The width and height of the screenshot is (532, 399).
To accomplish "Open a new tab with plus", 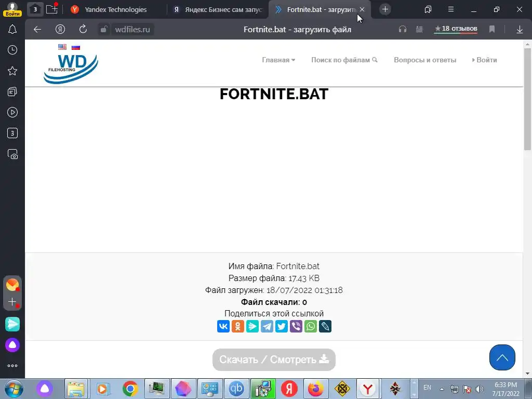I will tap(385, 9).
